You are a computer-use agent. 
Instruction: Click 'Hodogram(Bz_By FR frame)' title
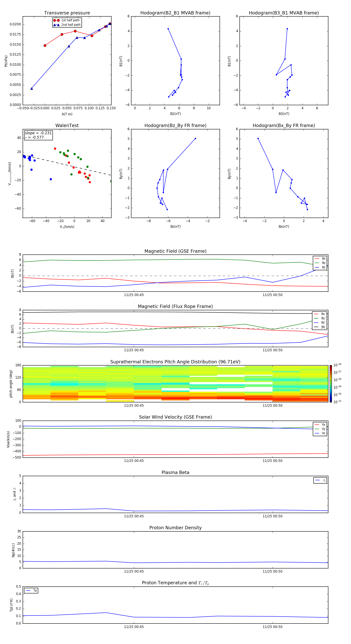pyautogui.click(x=175, y=125)
